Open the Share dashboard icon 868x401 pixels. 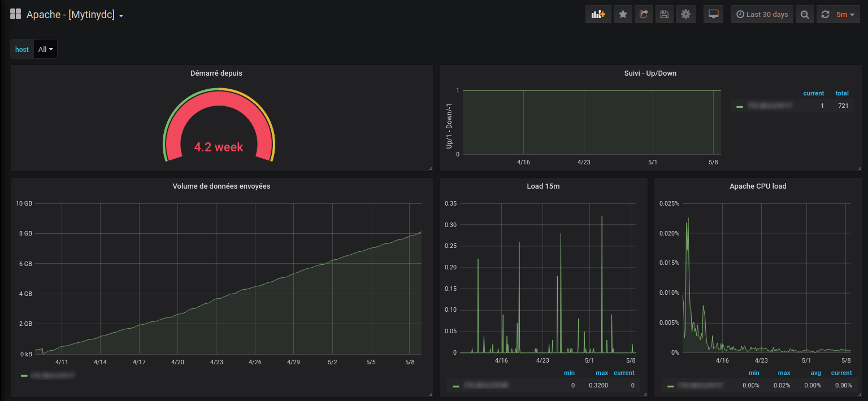[644, 15]
